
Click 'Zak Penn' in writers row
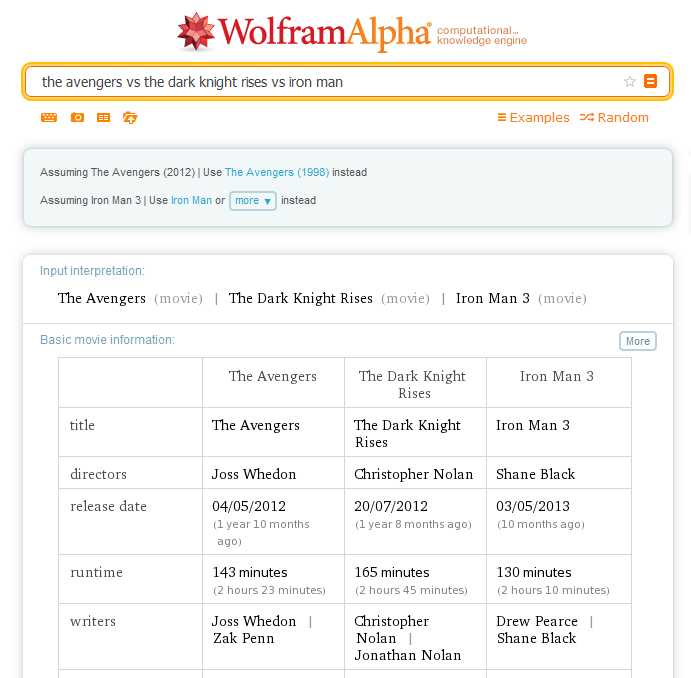pos(244,638)
